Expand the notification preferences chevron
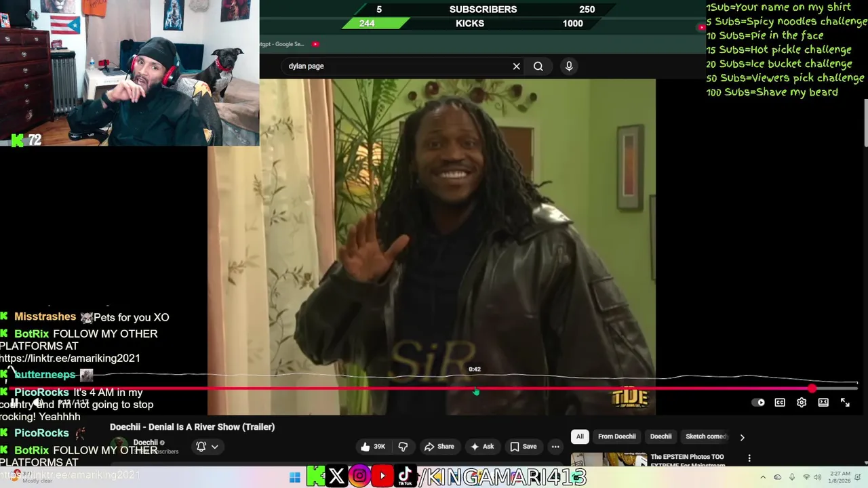The image size is (868, 488). [x=214, y=447]
